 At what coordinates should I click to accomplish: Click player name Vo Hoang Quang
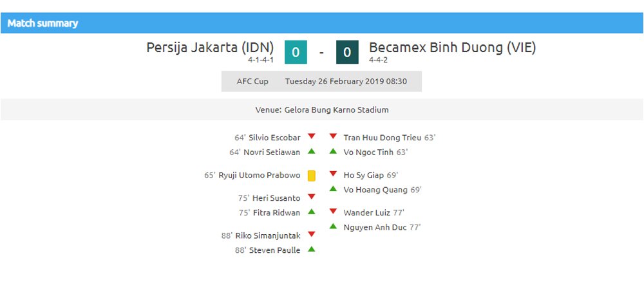click(375, 190)
